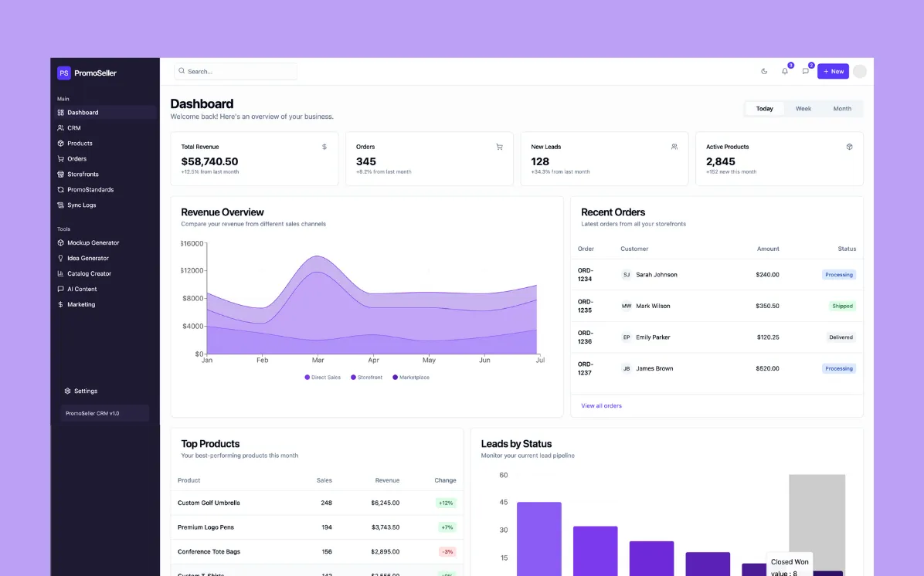Open notifications bell with 3 alerts

point(784,71)
